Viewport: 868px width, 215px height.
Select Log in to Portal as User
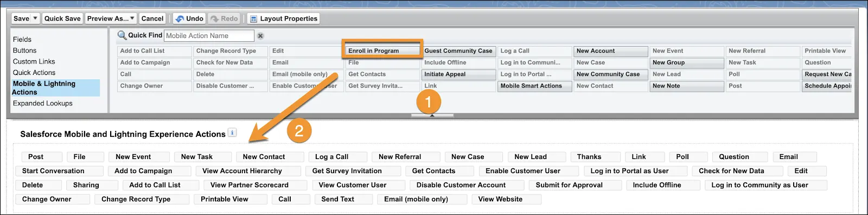635,171
